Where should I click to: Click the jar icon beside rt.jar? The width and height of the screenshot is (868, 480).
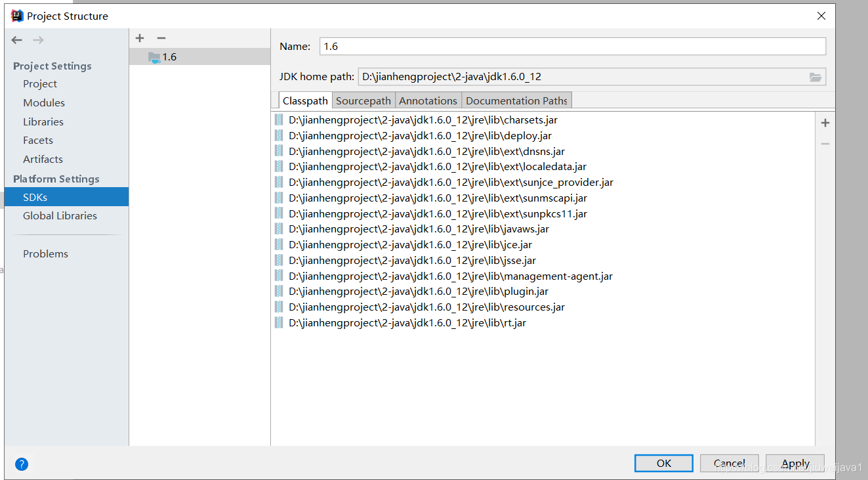coord(279,322)
